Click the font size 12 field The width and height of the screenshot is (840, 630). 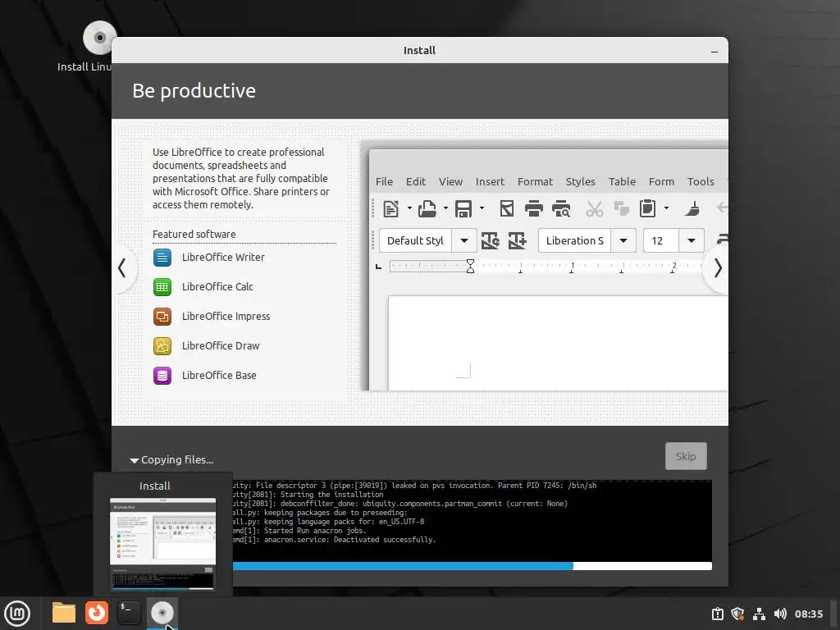point(661,240)
